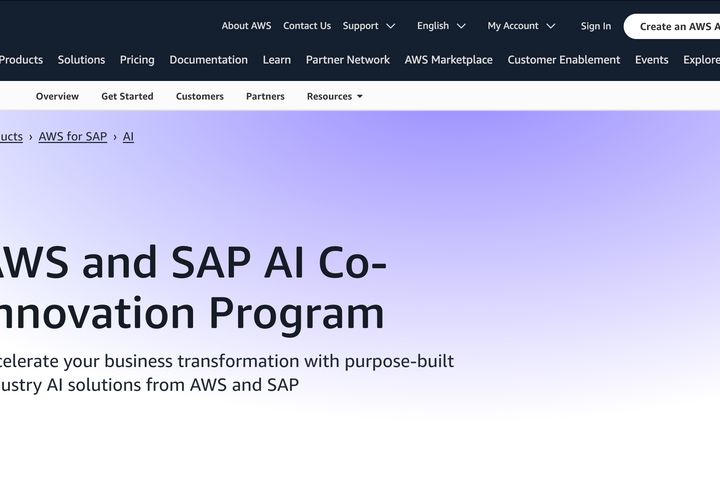Click the Create an AWS Account button

click(672, 26)
